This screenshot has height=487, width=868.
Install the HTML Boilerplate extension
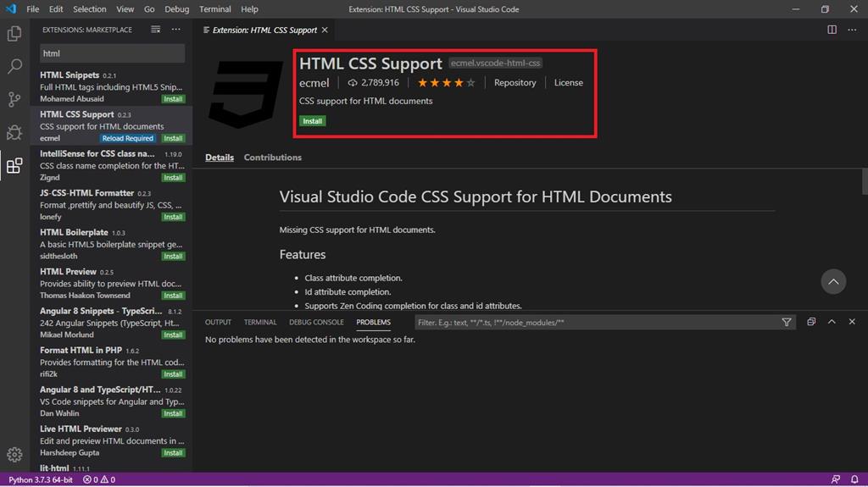pyautogui.click(x=173, y=257)
